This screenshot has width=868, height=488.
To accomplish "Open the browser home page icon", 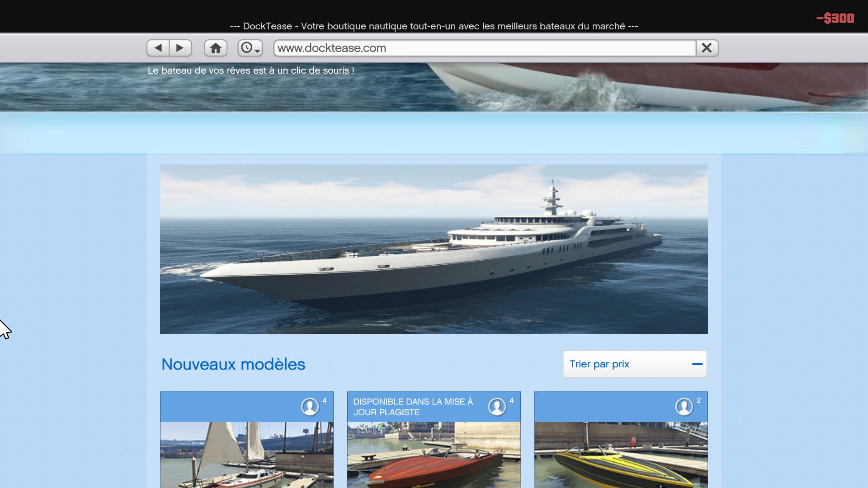I will [216, 48].
